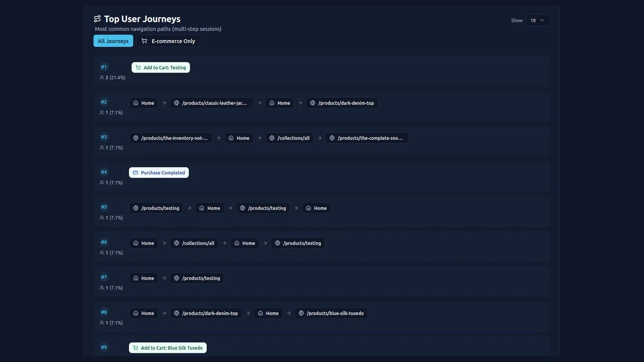Open the Show 10 dropdown
This screenshot has width=644, height=362.
(537, 21)
